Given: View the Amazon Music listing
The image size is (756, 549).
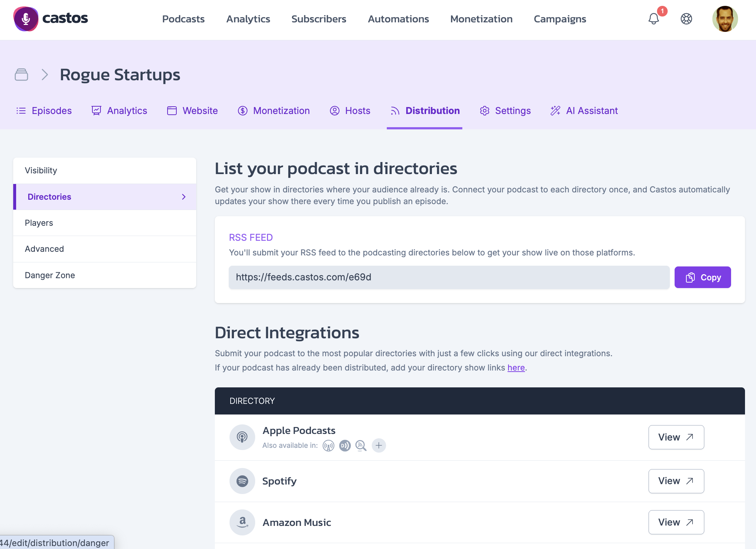Looking at the screenshot, I should coord(676,522).
